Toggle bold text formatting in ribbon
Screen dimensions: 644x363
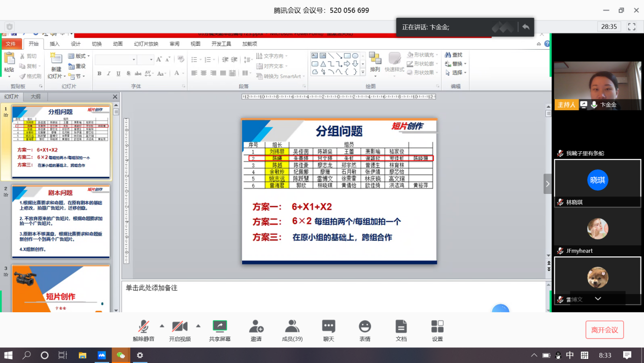99,74
